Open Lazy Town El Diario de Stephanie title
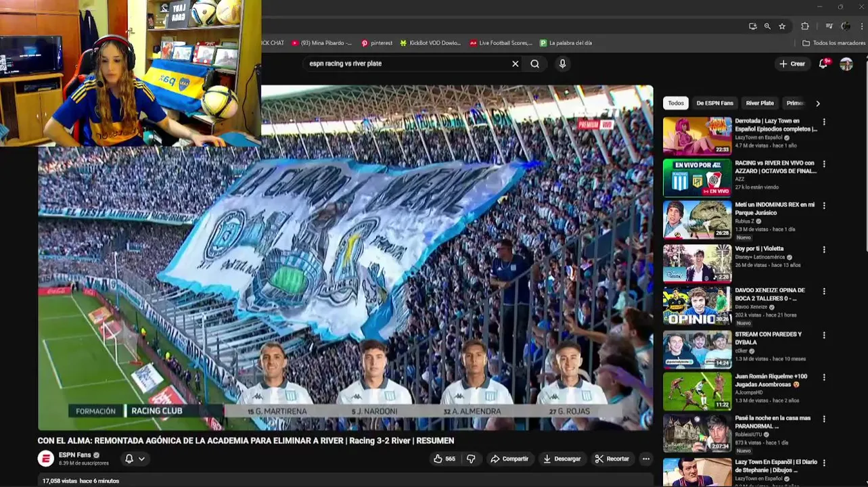Viewport: 868px width, 487px height. [x=776, y=466]
